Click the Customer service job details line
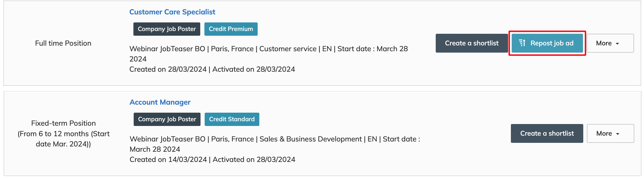 268,49
